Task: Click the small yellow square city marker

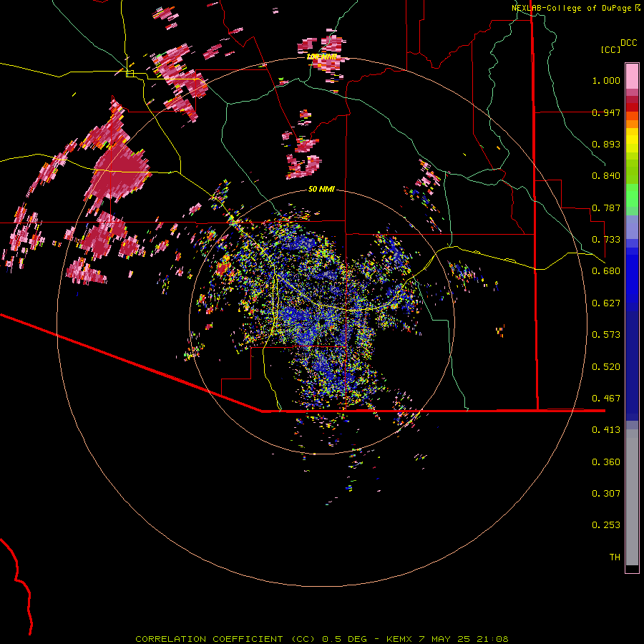Action: click(130, 74)
